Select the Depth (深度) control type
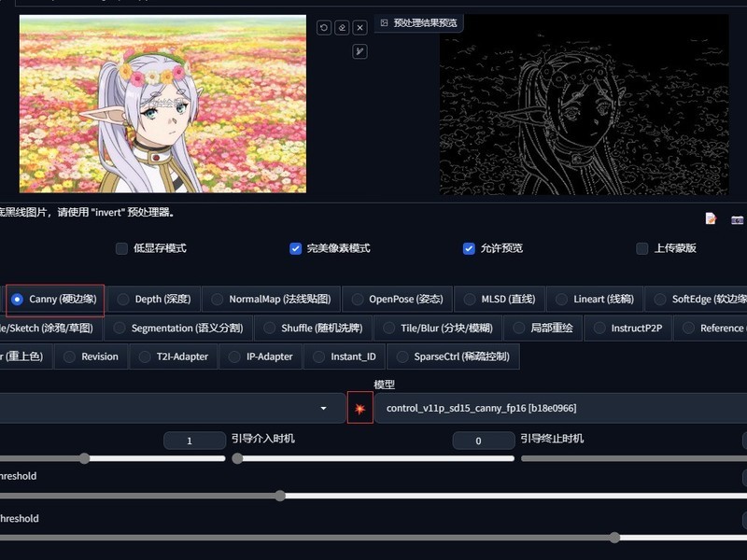 tap(154, 300)
